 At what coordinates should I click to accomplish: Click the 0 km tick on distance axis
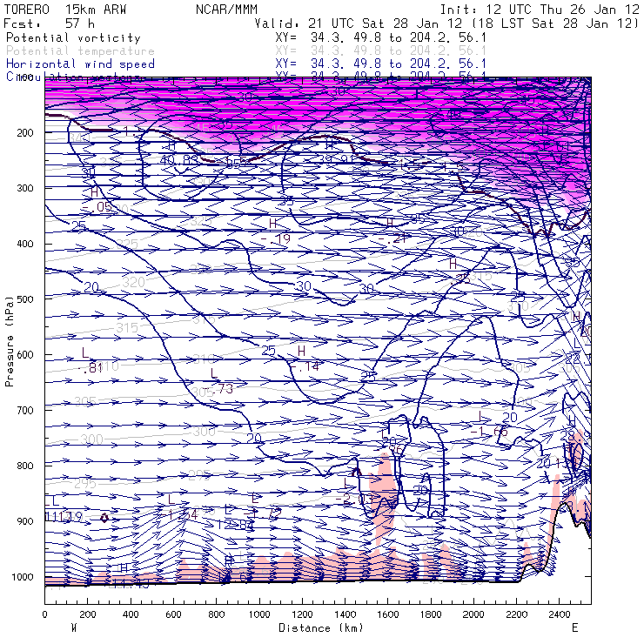click(x=44, y=614)
